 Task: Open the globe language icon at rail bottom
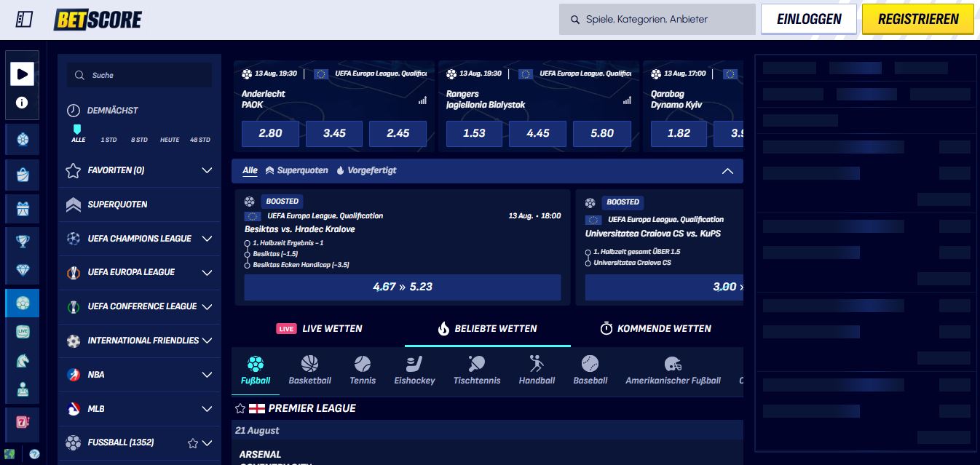[x=9, y=454]
